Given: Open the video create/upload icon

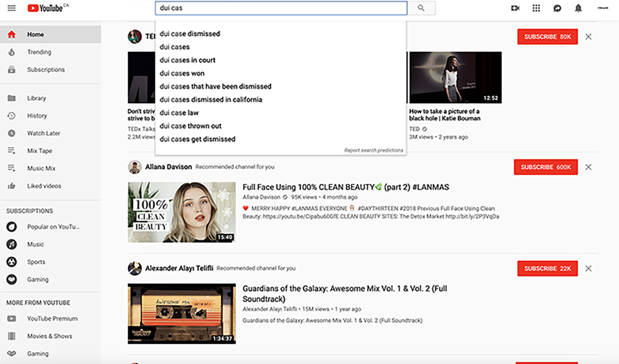Looking at the screenshot, I should pos(515,8).
